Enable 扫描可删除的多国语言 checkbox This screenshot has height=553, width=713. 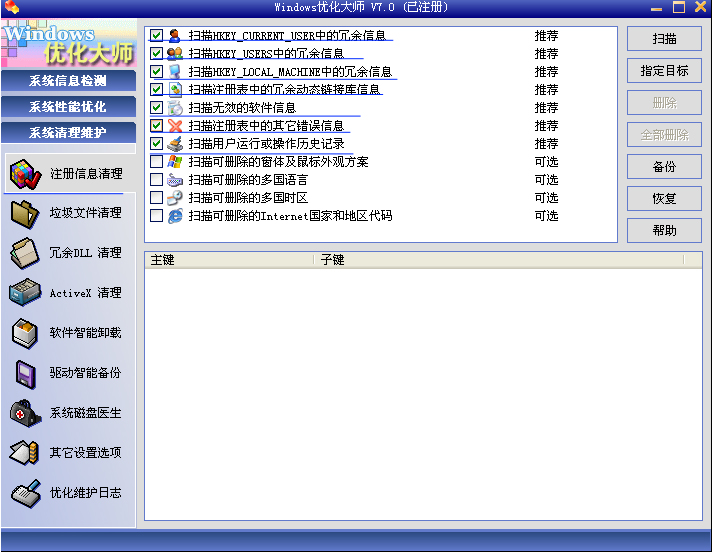(x=156, y=179)
